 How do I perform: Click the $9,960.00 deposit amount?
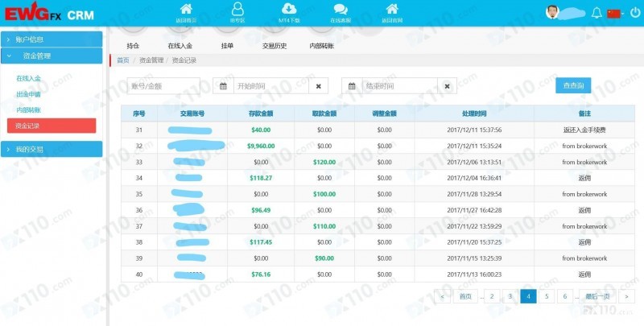(261, 146)
